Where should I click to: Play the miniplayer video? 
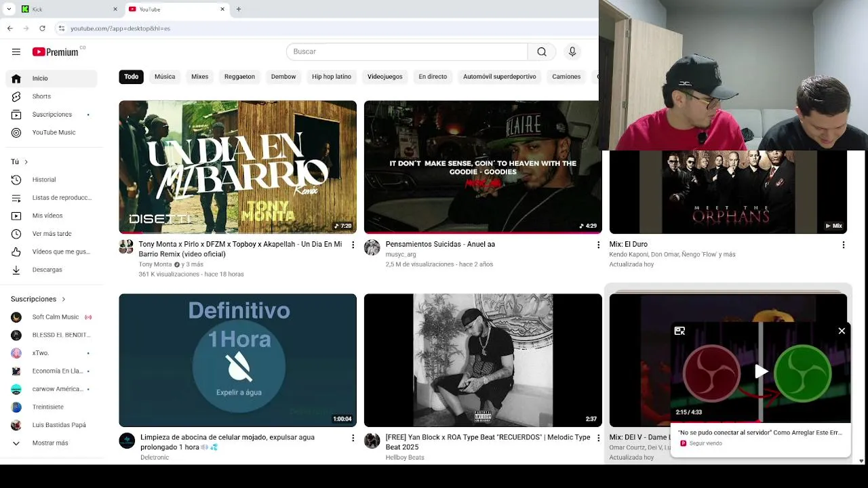click(x=761, y=371)
